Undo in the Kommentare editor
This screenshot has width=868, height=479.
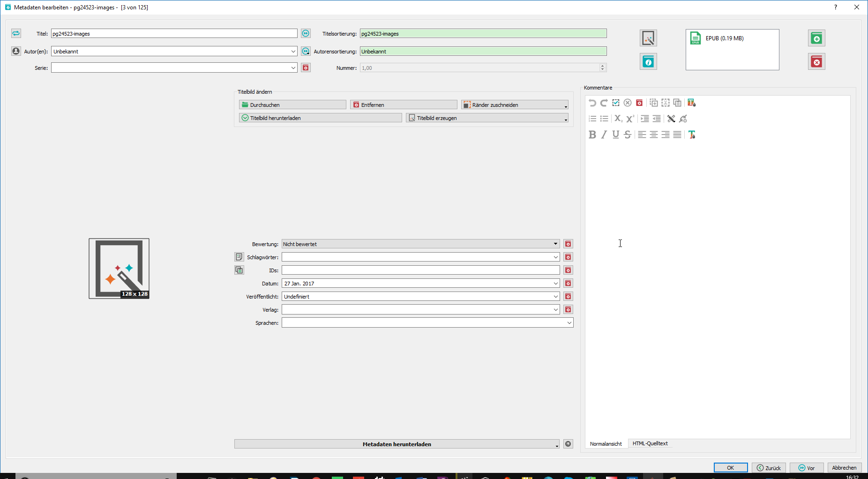point(592,103)
